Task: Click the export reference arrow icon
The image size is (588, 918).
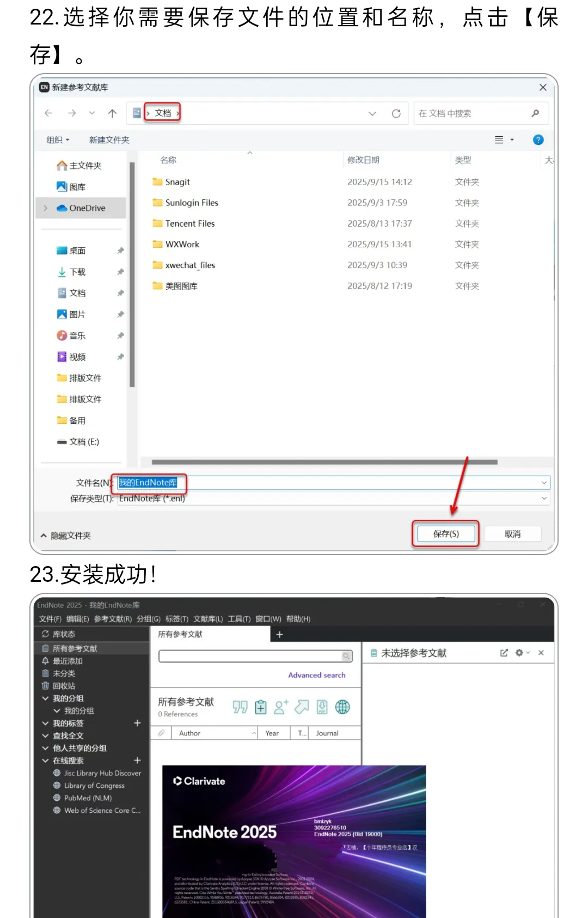Action: 302,707
